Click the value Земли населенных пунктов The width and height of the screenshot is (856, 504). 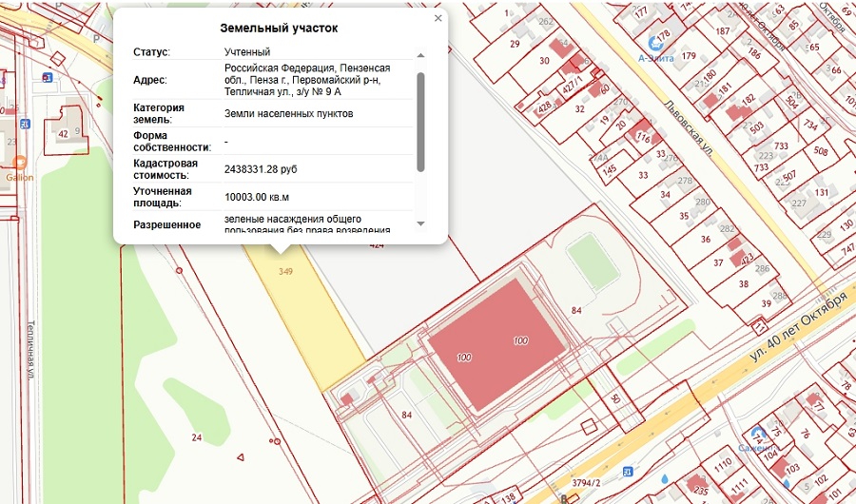(x=289, y=113)
